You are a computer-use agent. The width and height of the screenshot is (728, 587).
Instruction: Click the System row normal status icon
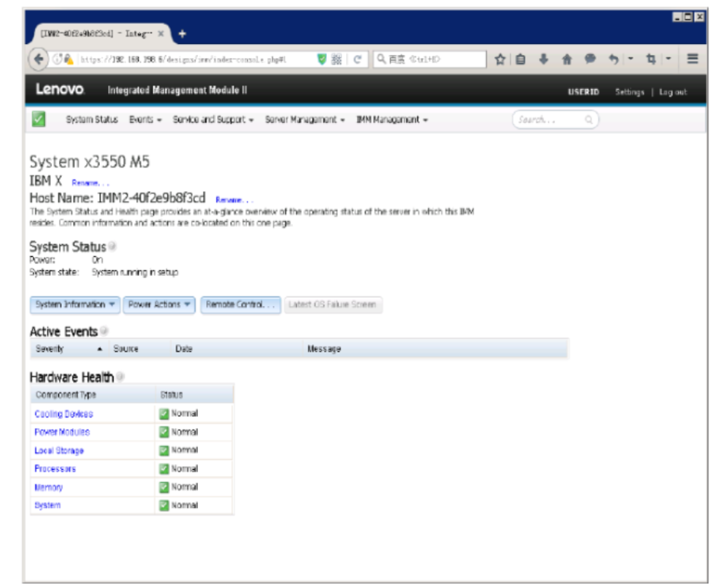click(164, 505)
